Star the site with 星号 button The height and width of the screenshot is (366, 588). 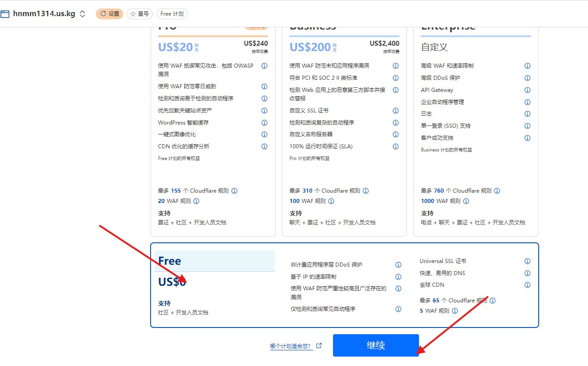tap(140, 14)
